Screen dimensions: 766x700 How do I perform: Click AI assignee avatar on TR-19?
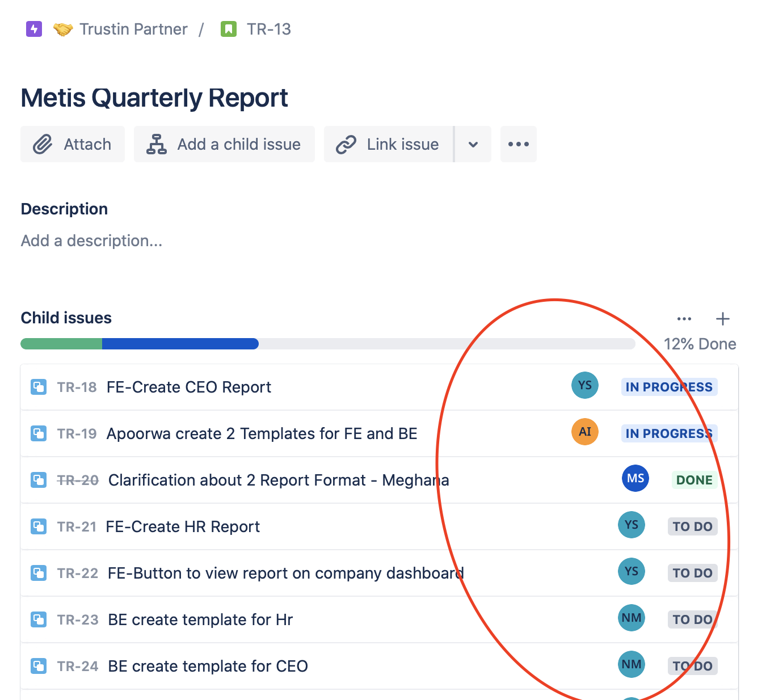[585, 432]
